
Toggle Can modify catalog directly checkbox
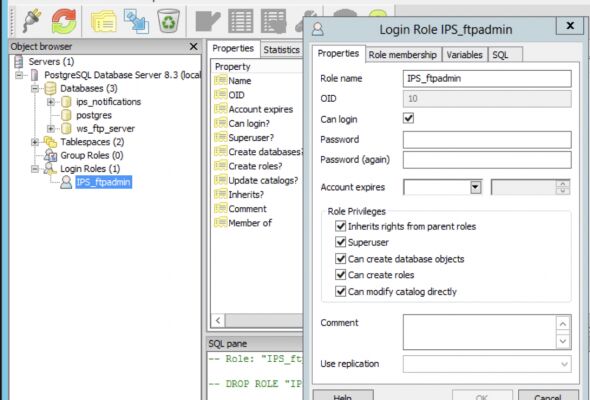(341, 291)
